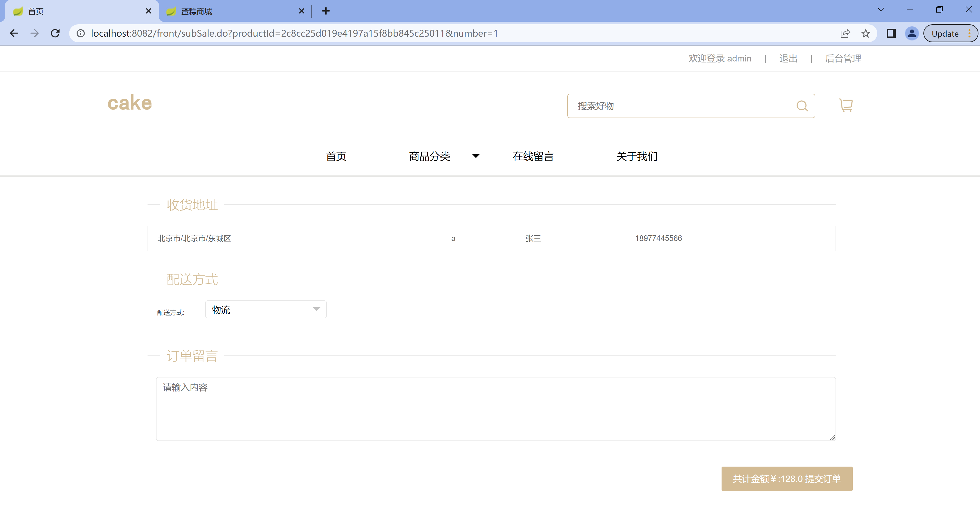
Task: Open the 后台管理 link
Action: coord(843,59)
